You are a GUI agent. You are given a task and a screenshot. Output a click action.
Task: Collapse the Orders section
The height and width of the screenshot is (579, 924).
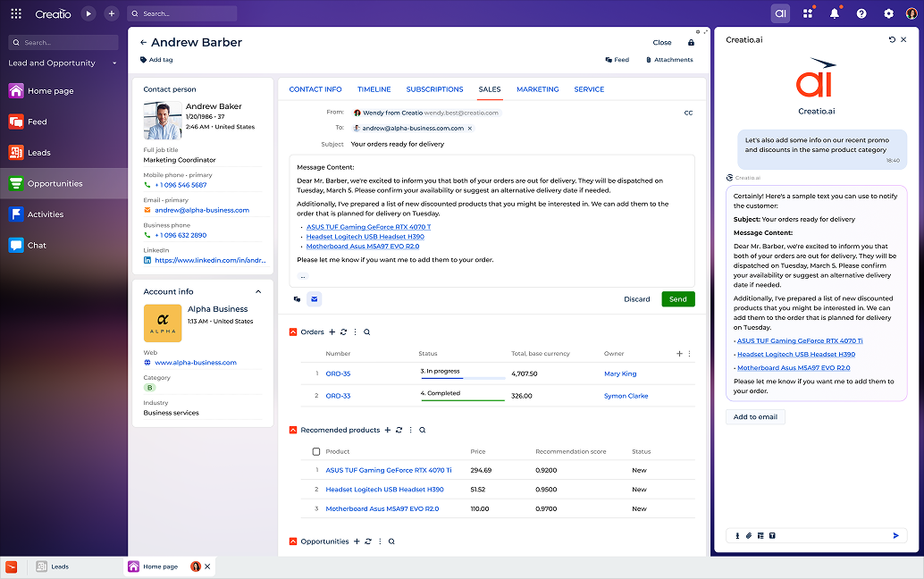coord(293,331)
